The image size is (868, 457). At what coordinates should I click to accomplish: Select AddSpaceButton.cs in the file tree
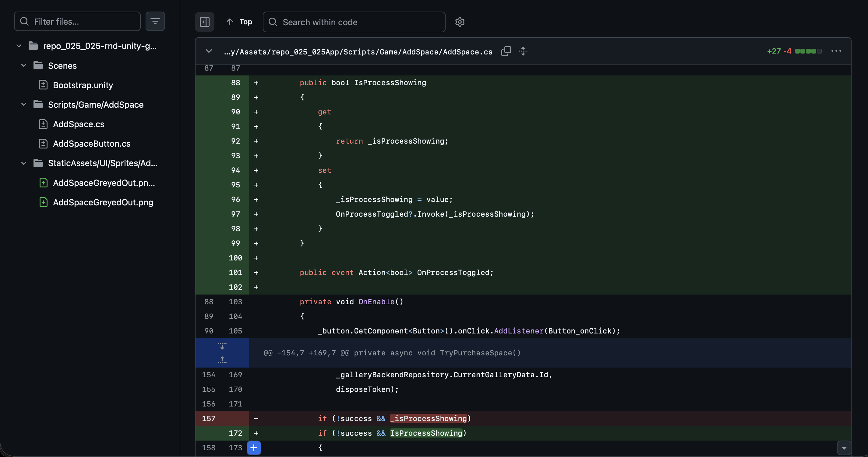[92, 144]
